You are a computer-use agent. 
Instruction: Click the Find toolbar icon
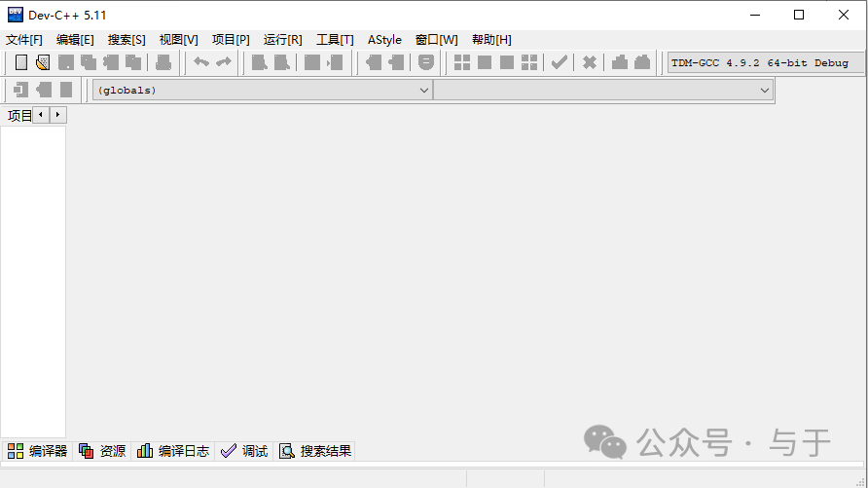[x=260, y=62]
